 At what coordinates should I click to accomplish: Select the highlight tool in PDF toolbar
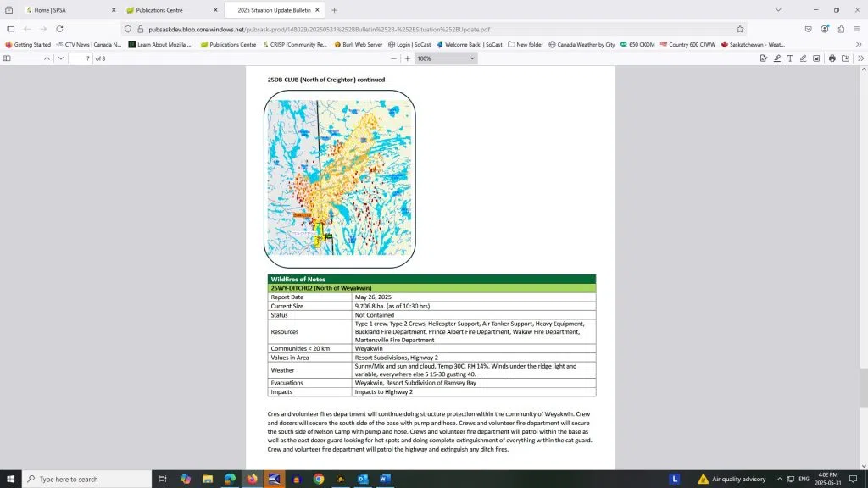pos(776,58)
